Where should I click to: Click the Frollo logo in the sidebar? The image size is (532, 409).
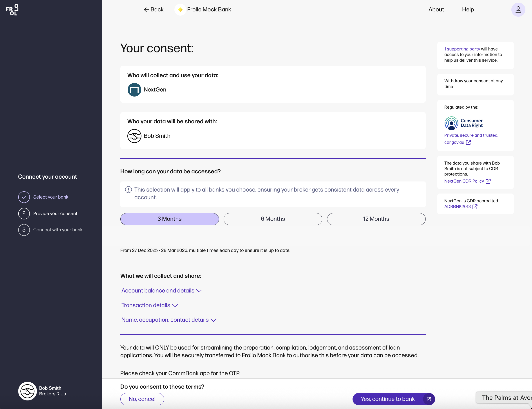tap(12, 10)
